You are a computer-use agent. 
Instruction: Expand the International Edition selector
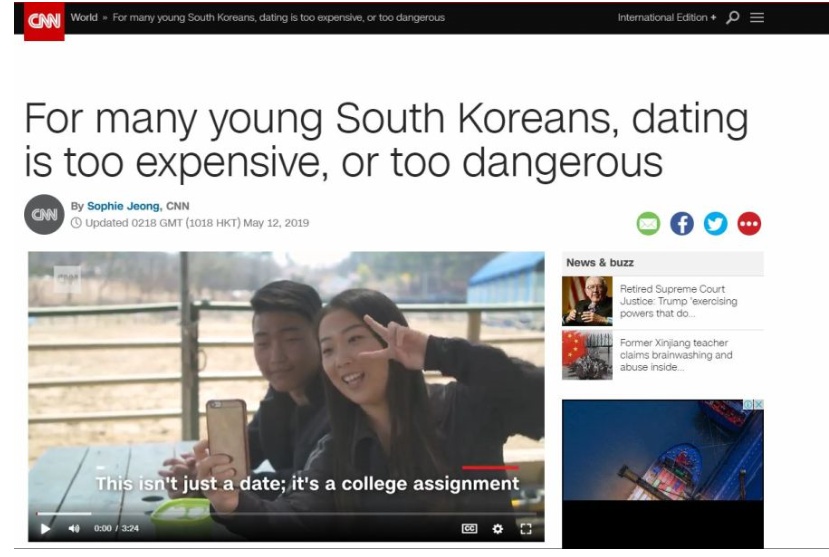pyautogui.click(x=667, y=17)
